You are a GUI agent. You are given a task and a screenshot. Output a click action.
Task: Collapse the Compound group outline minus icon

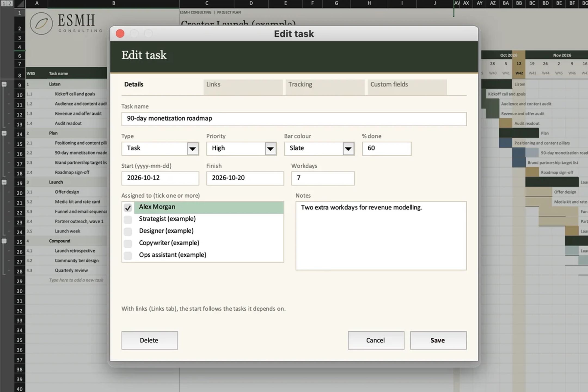4,241
